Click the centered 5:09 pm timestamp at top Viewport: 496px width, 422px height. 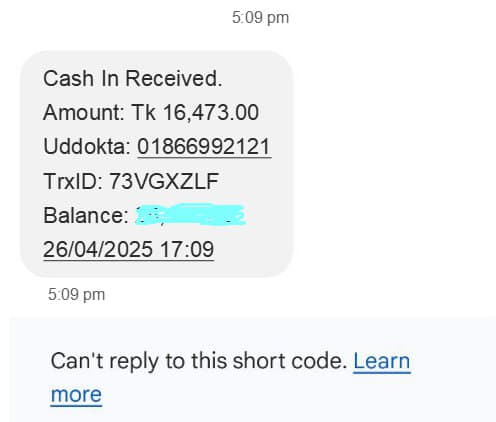(x=260, y=18)
